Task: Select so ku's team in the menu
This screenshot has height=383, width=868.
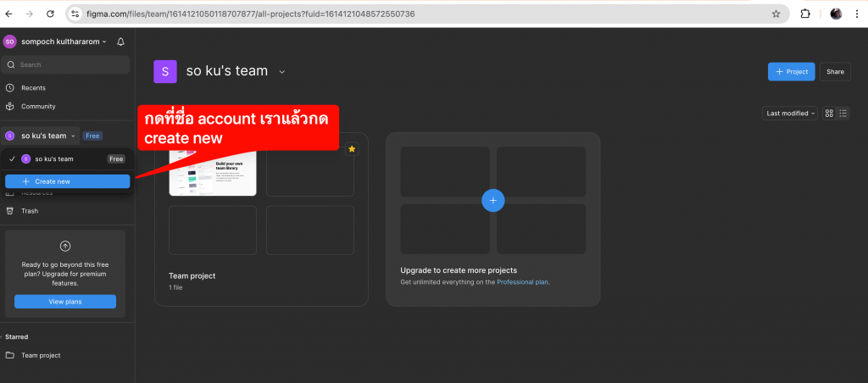Action: pyautogui.click(x=54, y=158)
